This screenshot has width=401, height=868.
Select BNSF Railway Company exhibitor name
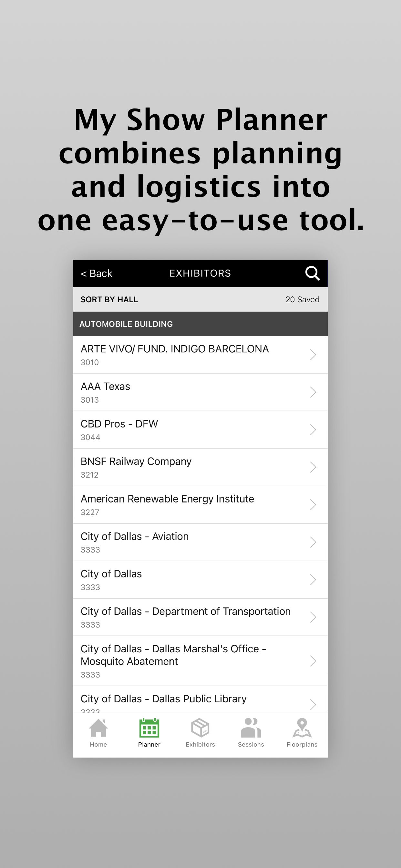(x=136, y=462)
